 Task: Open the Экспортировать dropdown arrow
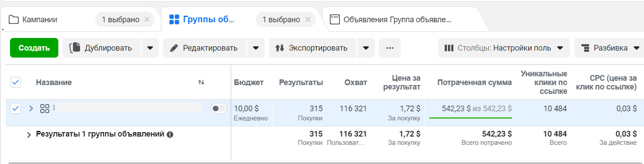coord(366,48)
